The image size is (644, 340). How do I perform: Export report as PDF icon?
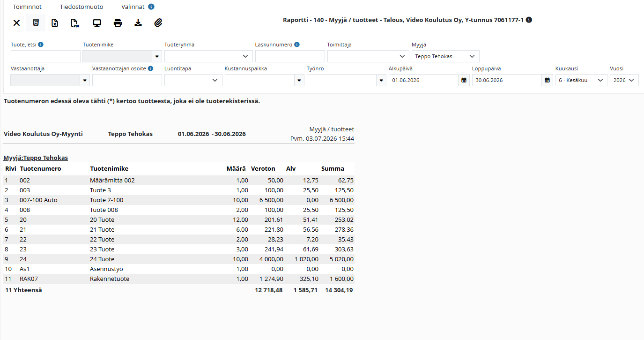point(75,23)
